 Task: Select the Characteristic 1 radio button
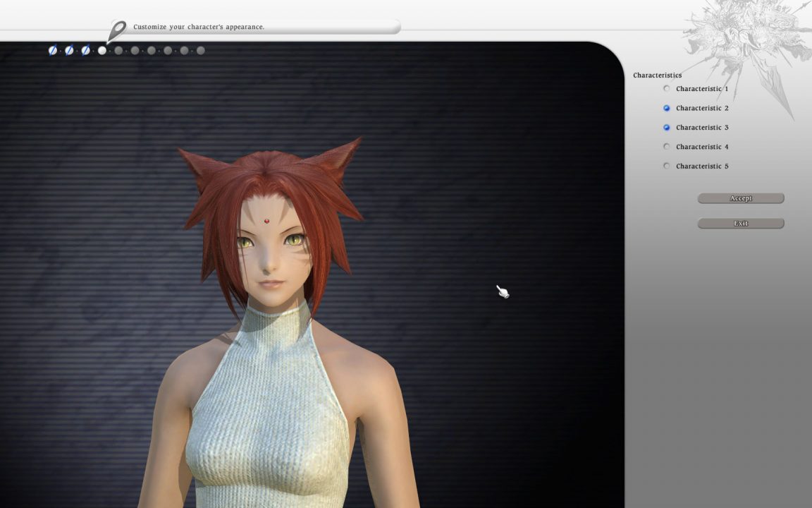667,89
